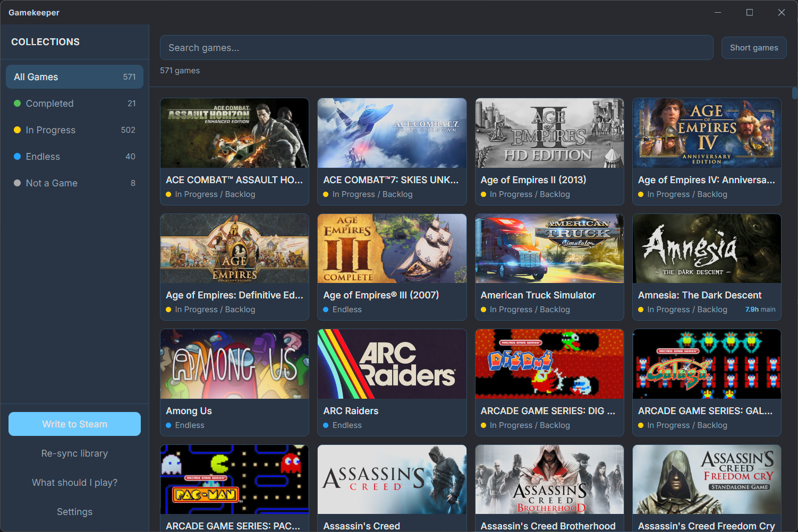Click the Endless status under ARC Raiders
Image resolution: width=798 pixels, height=532 pixels.
pos(347,425)
